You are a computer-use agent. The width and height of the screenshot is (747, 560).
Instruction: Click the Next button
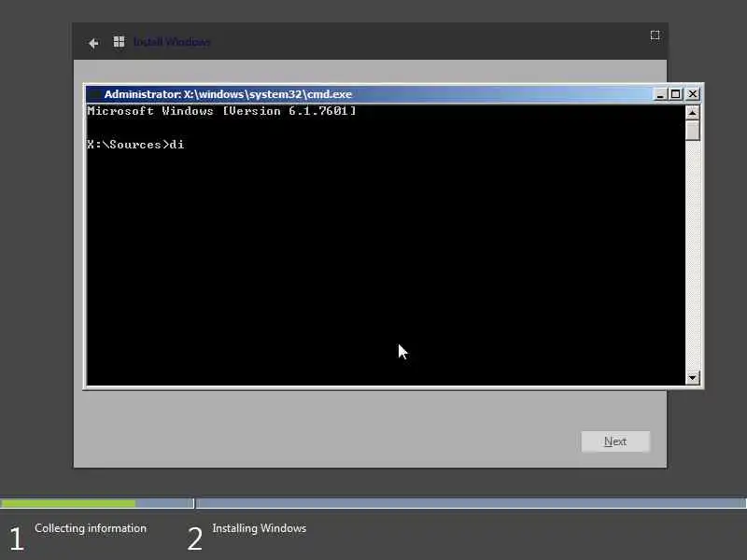click(615, 441)
